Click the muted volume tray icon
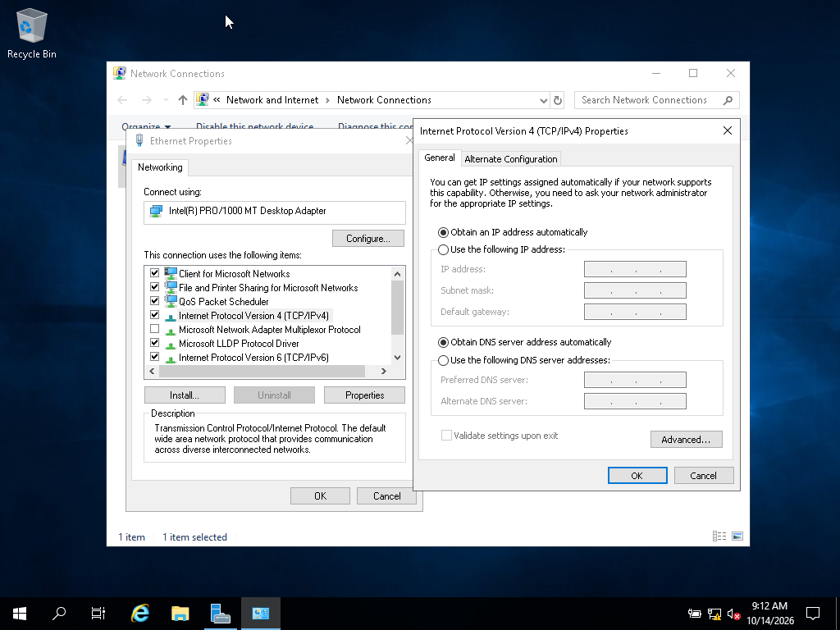This screenshot has height=630, width=840. (x=734, y=614)
